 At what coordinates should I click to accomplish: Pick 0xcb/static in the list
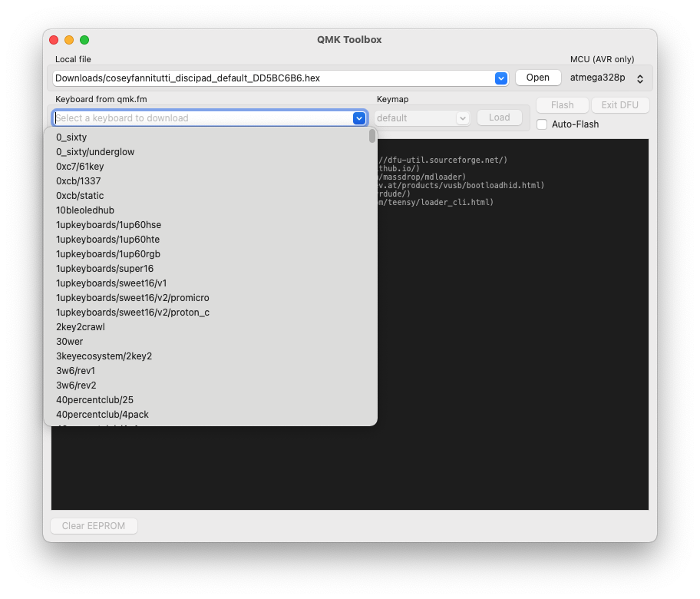pos(210,196)
